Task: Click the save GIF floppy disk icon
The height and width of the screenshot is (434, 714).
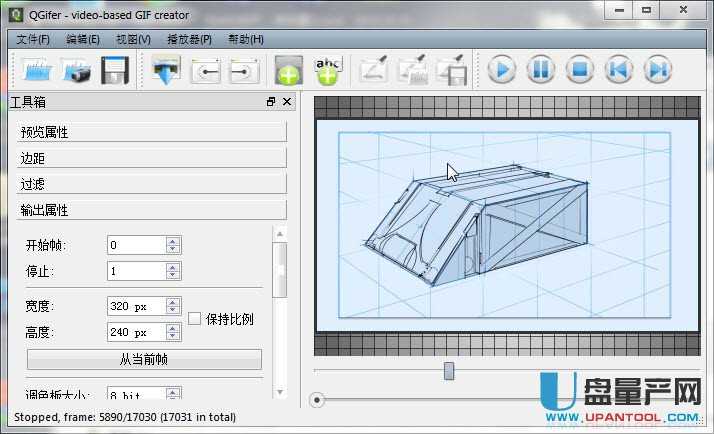Action: (114, 70)
